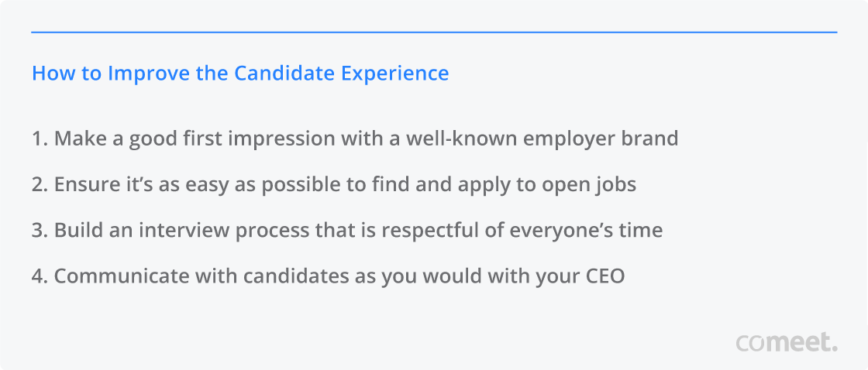Click the list number "4."

coord(40,276)
